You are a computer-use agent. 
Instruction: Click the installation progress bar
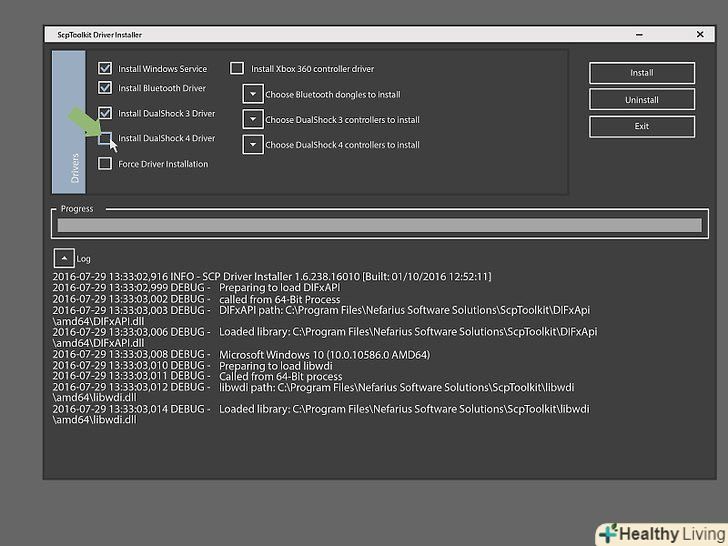coord(379,225)
